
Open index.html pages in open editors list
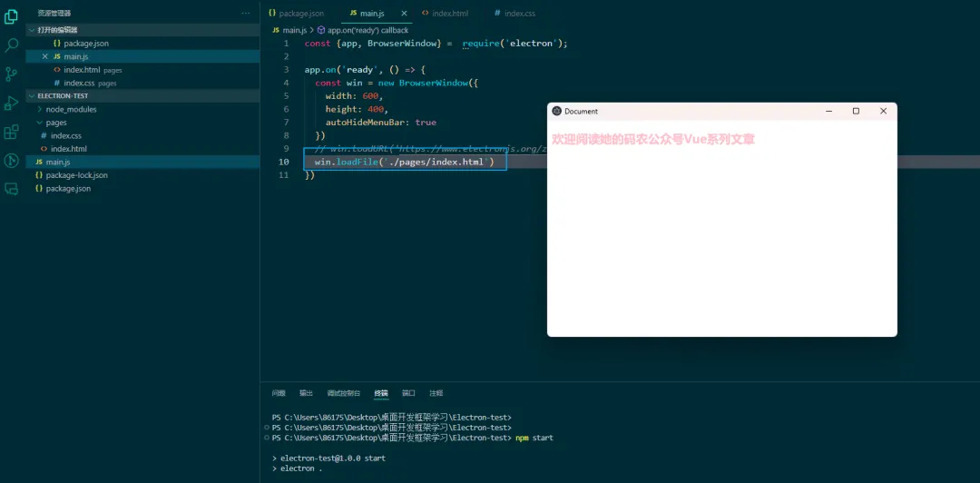tap(142, 69)
